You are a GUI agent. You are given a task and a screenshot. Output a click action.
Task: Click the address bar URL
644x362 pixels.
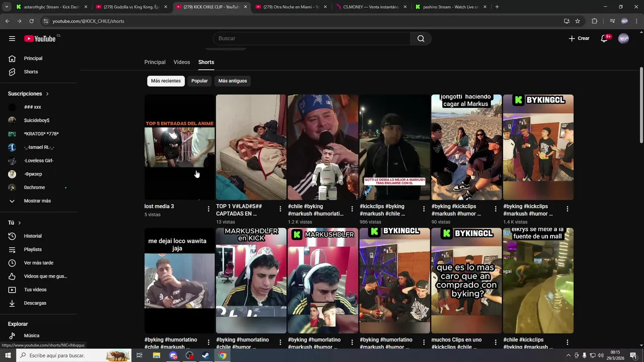tap(89, 21)
